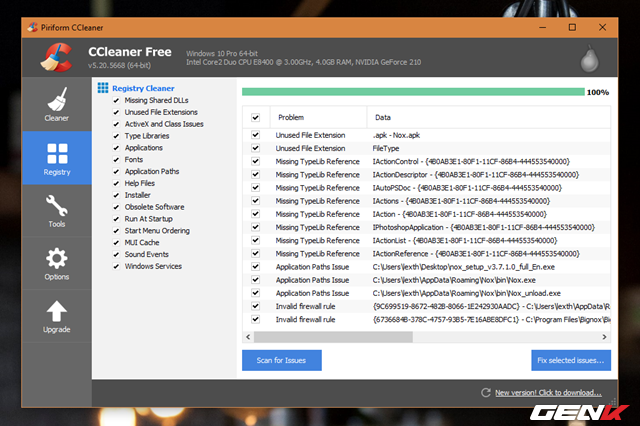The image size is (640, 426).
Task: Uncheck MUI Cache option
Action: [x=116, y=242]
